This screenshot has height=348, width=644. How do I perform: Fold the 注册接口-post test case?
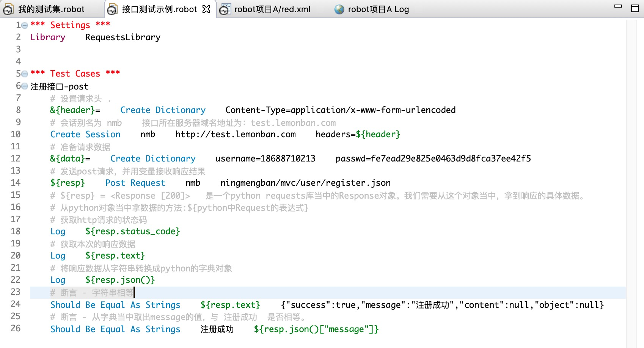pyautogui.click(x=25, y=86)
